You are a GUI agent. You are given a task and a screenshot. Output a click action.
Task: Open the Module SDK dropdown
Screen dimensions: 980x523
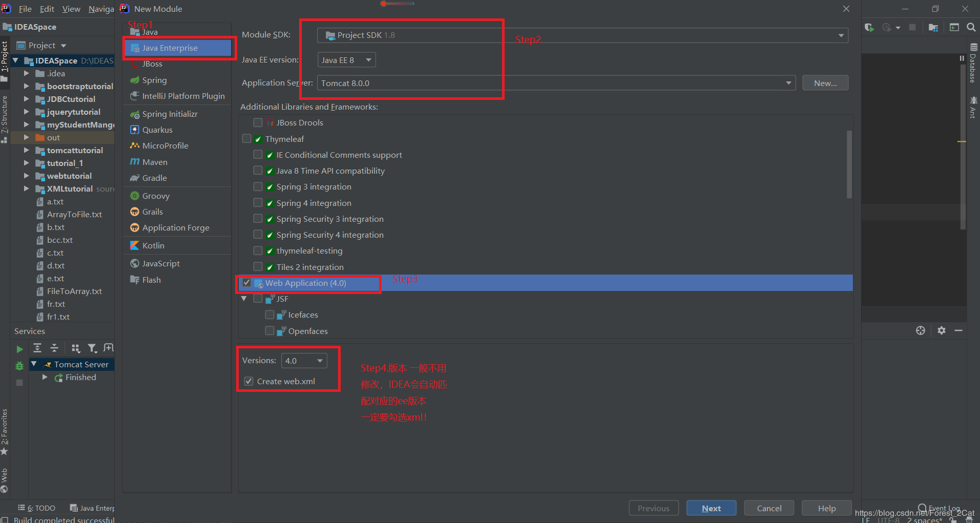click(582, 35)
